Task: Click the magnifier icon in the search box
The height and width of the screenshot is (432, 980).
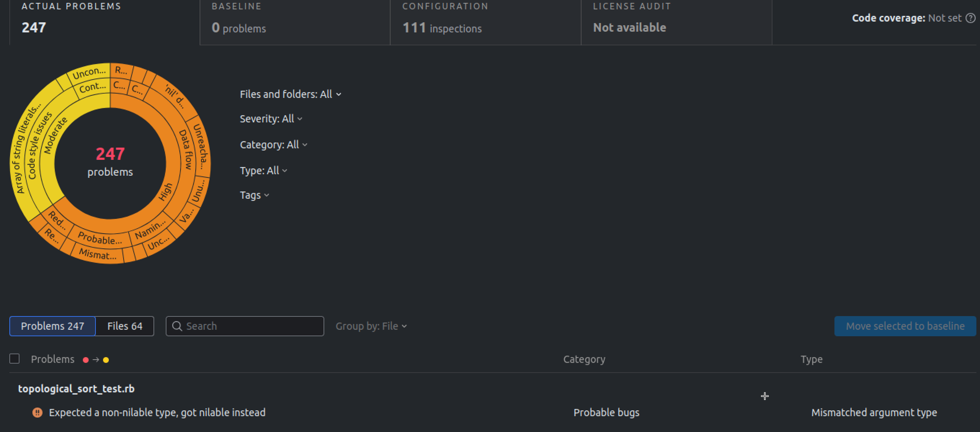Action: click(x=177, y=326)
